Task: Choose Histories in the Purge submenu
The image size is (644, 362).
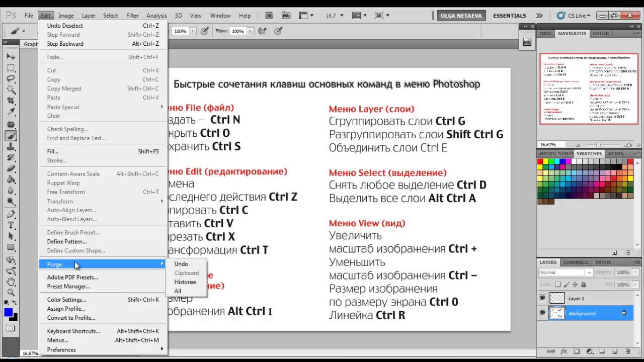Action: coord(185,282)
